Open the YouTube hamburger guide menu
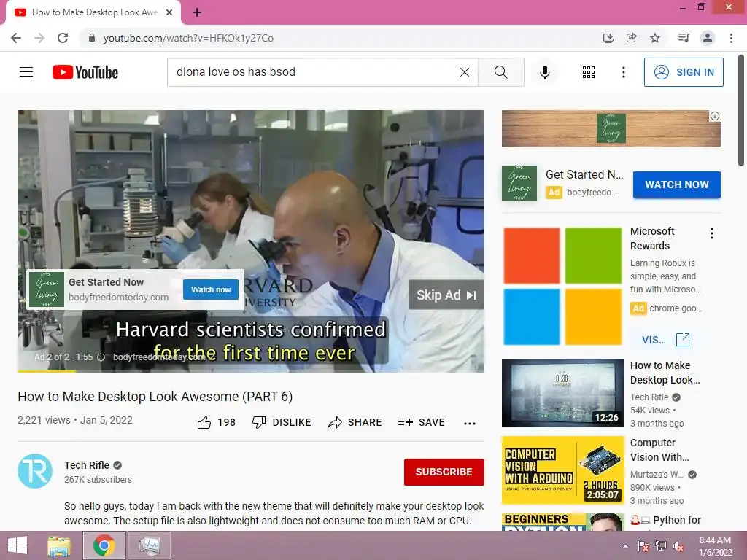747x560 pixels. [26, 72]
